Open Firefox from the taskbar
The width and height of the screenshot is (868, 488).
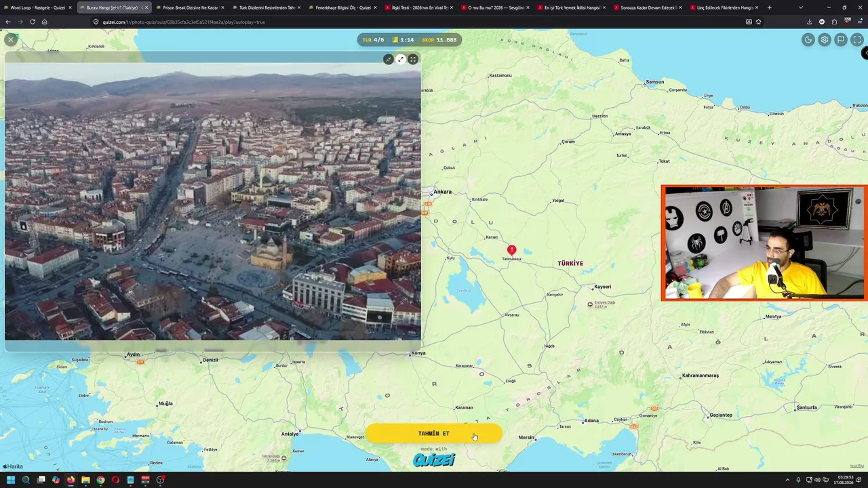click(x=71, y=480)
